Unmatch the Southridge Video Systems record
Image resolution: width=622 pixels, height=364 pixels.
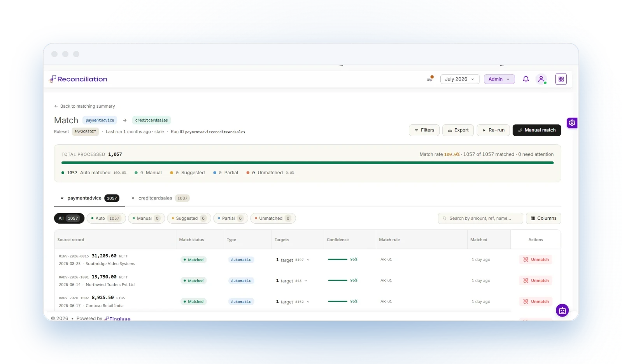(536, 260)
